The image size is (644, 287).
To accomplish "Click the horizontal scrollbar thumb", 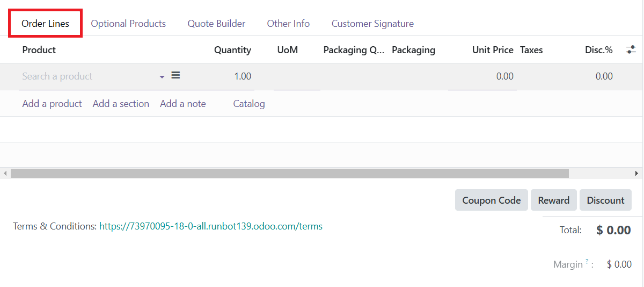I will click(290, 174).
